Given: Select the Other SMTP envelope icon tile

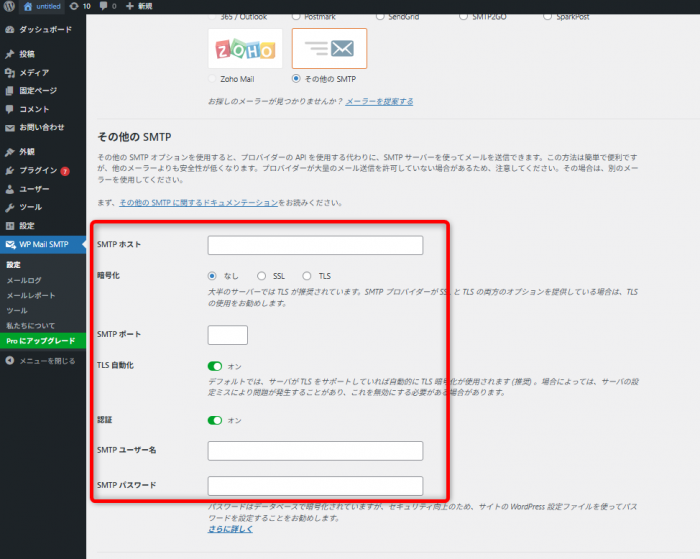Looking at the screenshot, I should (x=329, y=48).
